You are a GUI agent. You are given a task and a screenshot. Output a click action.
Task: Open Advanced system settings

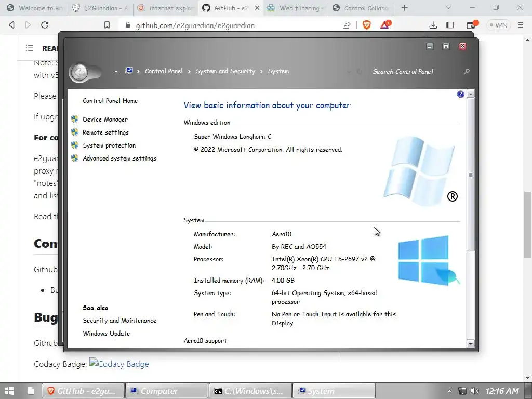[119, 158]
